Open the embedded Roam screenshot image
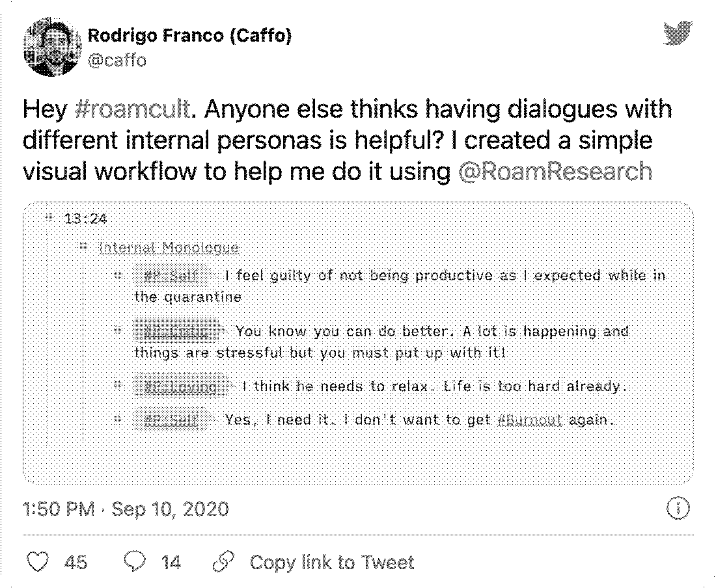The height and width of the screenshot is (588, 716). 358,343
